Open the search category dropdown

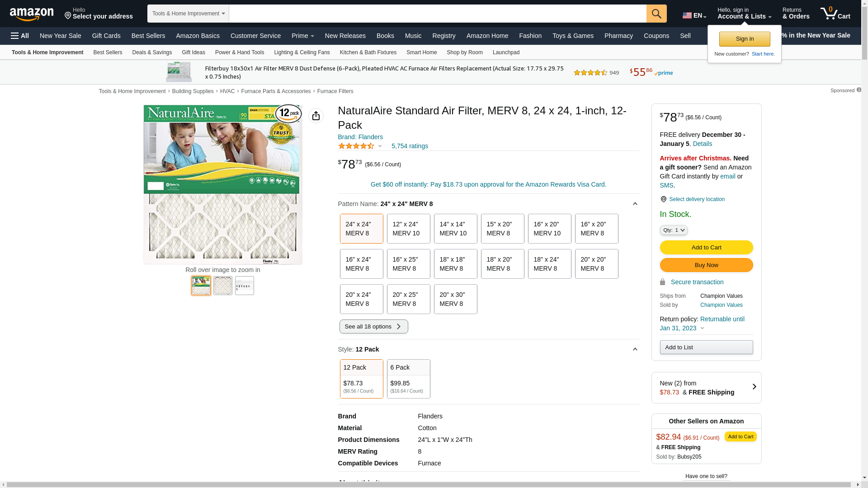click(188, 14)
